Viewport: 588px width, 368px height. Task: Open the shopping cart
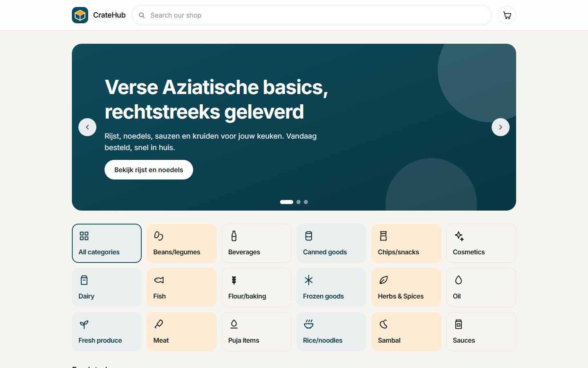coord(507,15)
